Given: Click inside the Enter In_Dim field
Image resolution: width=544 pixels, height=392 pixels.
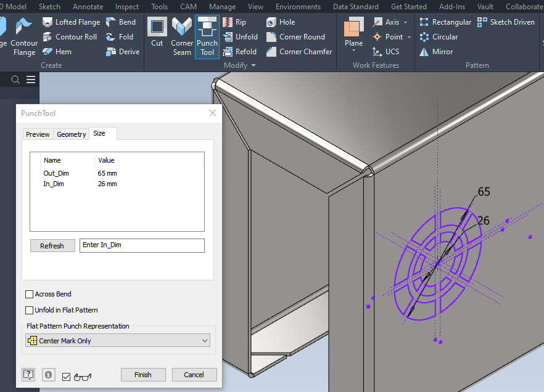Looking at the screenshot, I should [142, 245].
